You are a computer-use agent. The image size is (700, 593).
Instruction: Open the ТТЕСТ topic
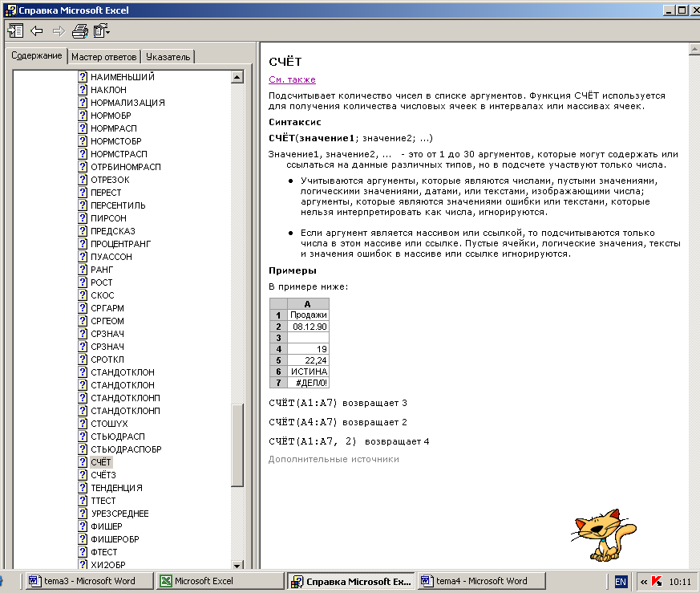tap(103, 501)
